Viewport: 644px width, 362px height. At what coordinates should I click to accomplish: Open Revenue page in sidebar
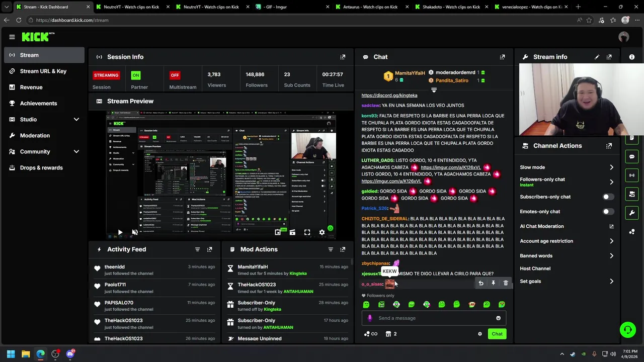point(44,87)
